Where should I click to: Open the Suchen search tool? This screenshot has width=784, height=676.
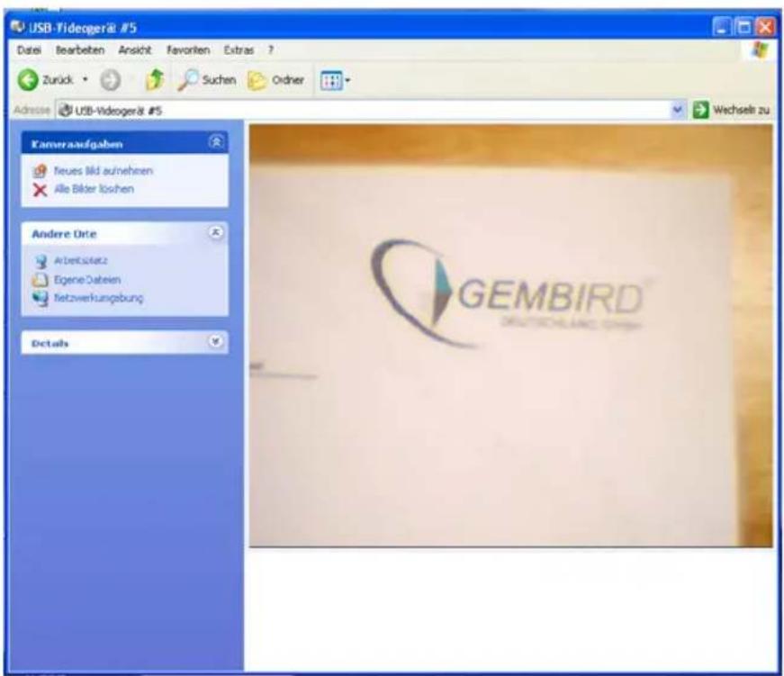pos(207,79)
